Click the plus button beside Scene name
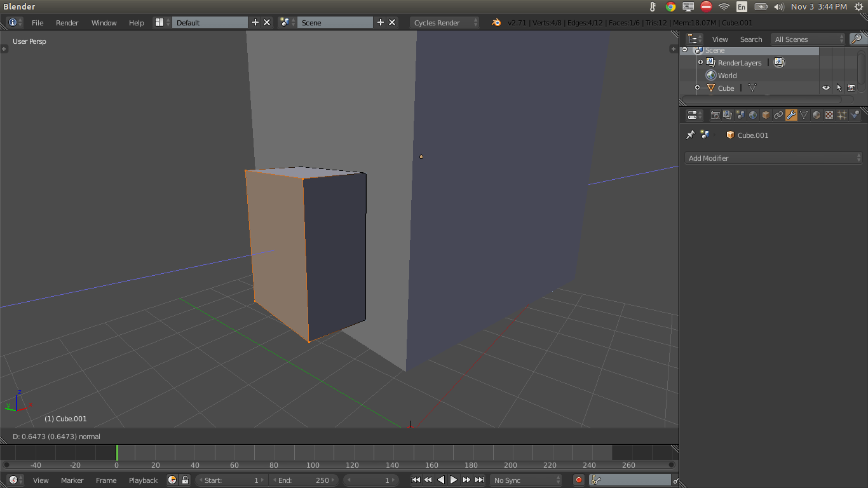Viewport: 868px width, 488px height. pyautogui.click(x=379, y=22)
